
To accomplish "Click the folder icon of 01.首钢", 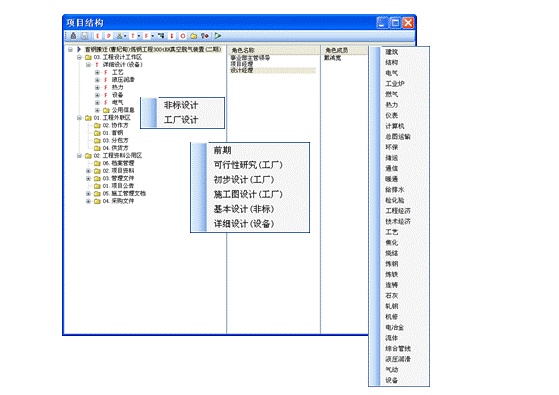I will pos(97,133).
